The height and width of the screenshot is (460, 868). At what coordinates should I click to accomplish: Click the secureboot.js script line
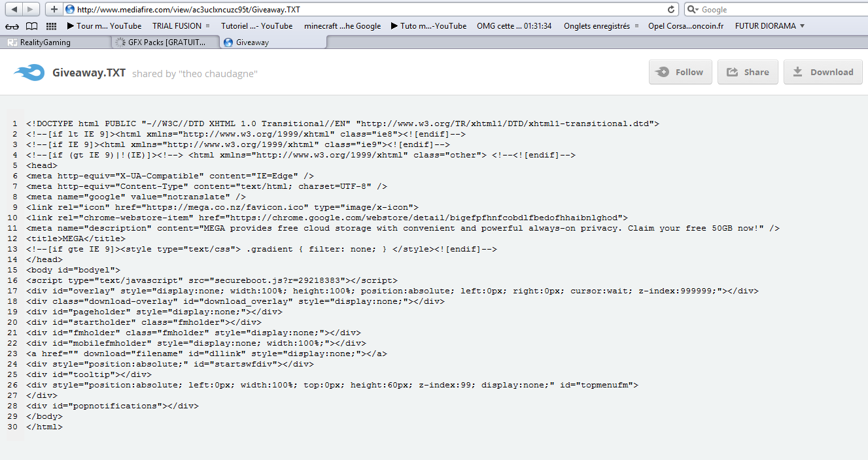212,280
